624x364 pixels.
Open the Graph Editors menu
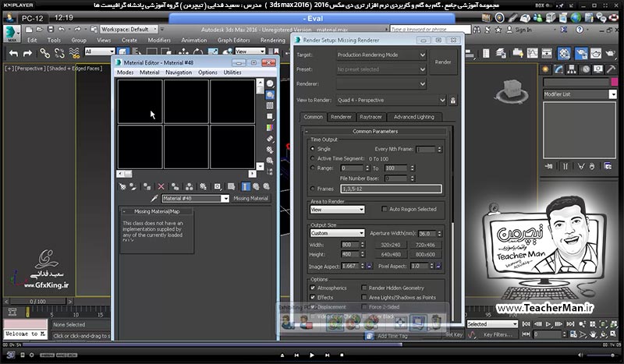[x=233, y=41]
